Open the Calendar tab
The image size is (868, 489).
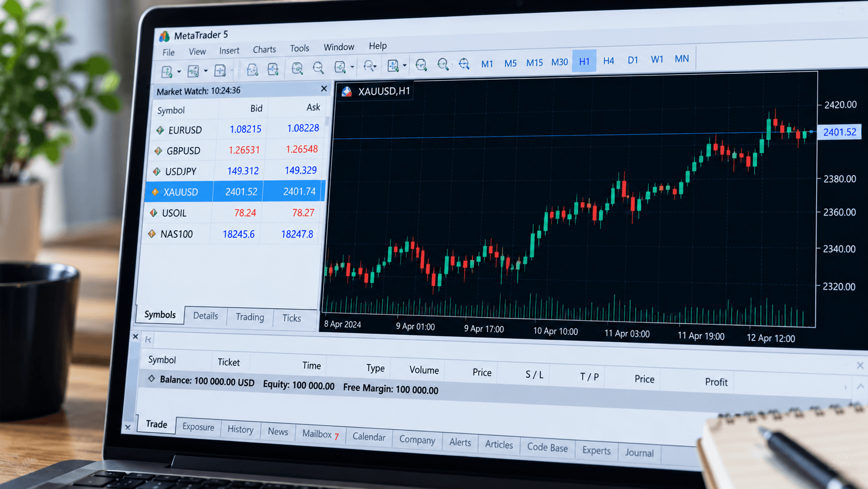369,437
